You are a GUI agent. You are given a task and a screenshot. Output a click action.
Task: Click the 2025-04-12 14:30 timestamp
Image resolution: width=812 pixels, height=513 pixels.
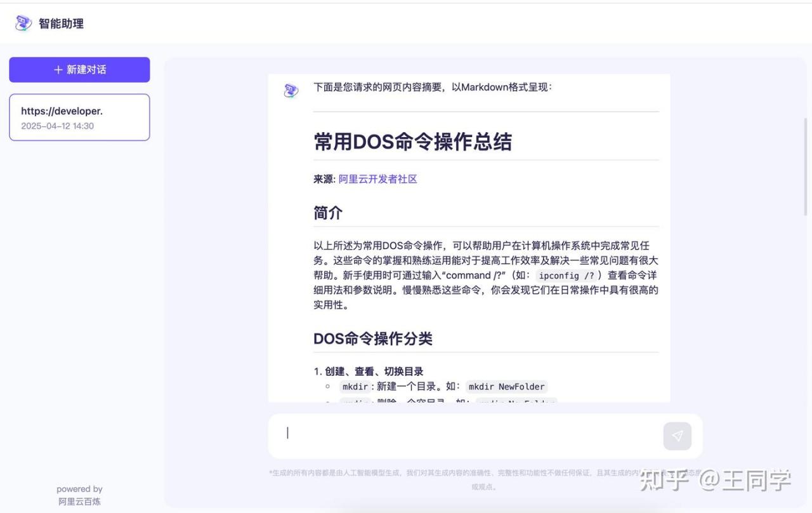tap(57, 126)
